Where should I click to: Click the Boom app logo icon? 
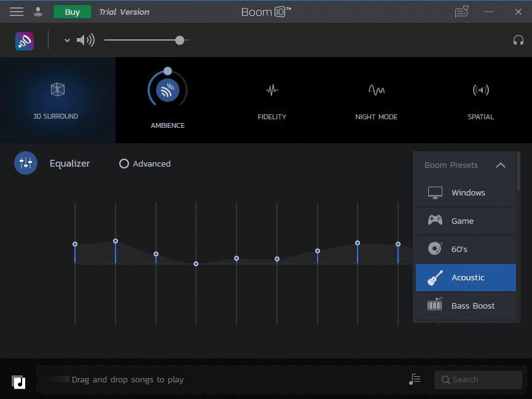coord(25,41)
